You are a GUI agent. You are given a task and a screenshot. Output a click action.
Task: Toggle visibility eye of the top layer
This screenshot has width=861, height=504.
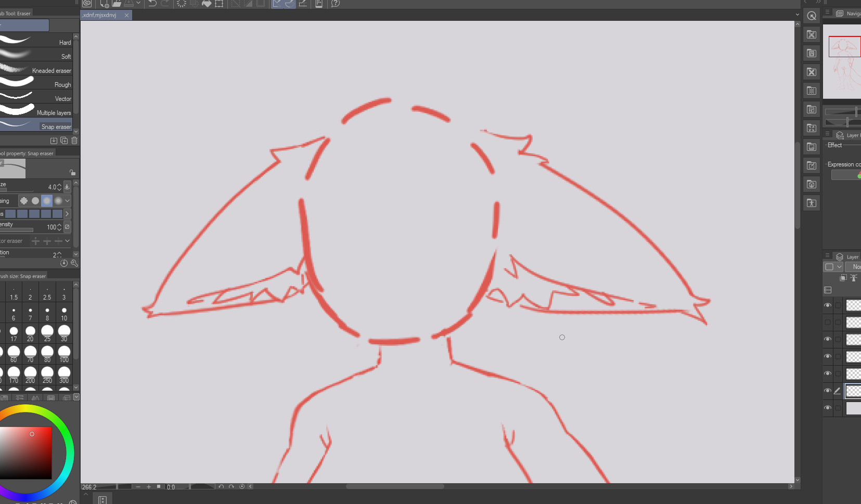coord(828,305)
